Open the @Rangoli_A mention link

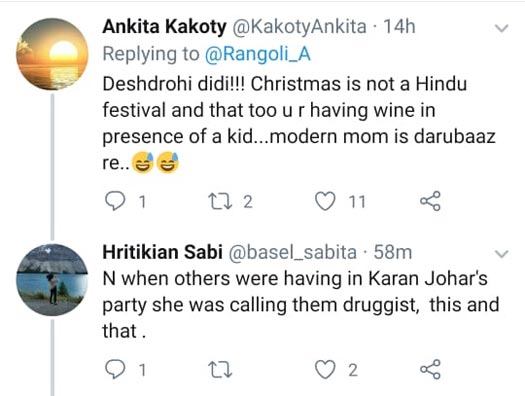point(257,54)
